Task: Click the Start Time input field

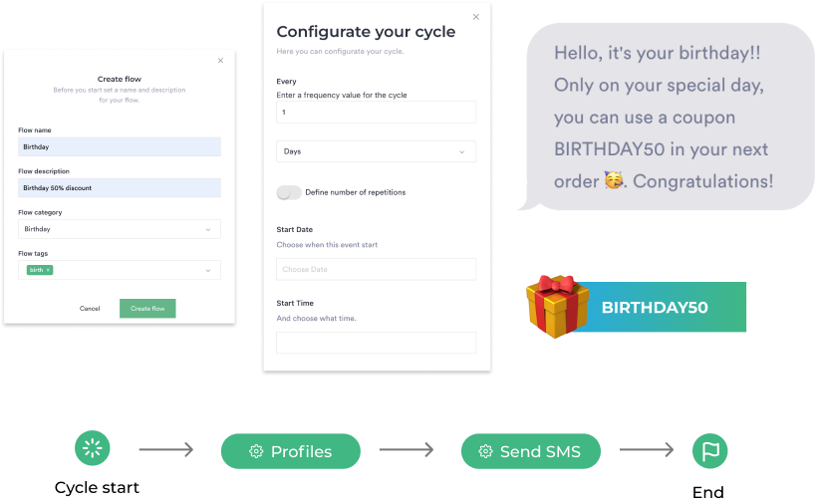Action: (x=376, y=343)
